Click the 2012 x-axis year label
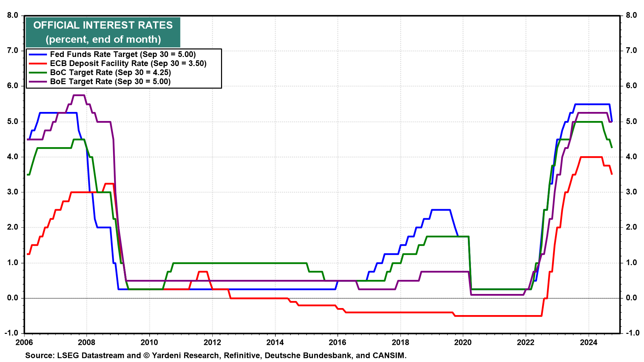This screenshot has height=362, width=644. coord(212,342)
